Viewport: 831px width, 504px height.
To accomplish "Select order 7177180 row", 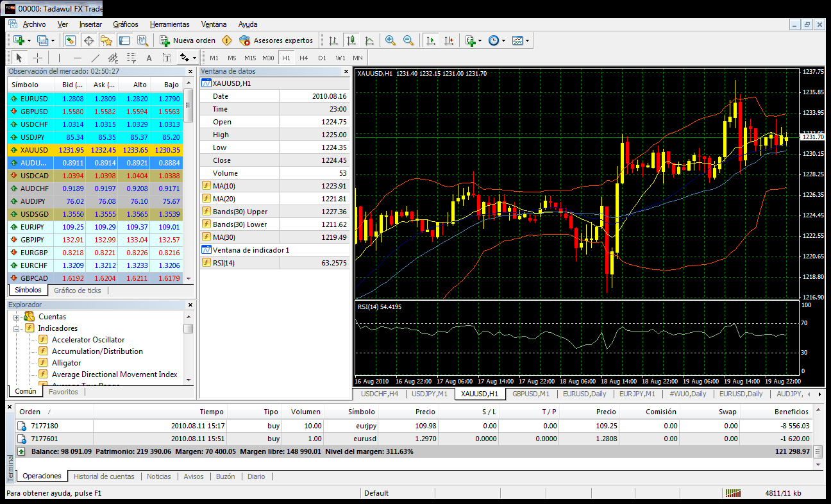I will pyautogui.click(x=415, y=425).
